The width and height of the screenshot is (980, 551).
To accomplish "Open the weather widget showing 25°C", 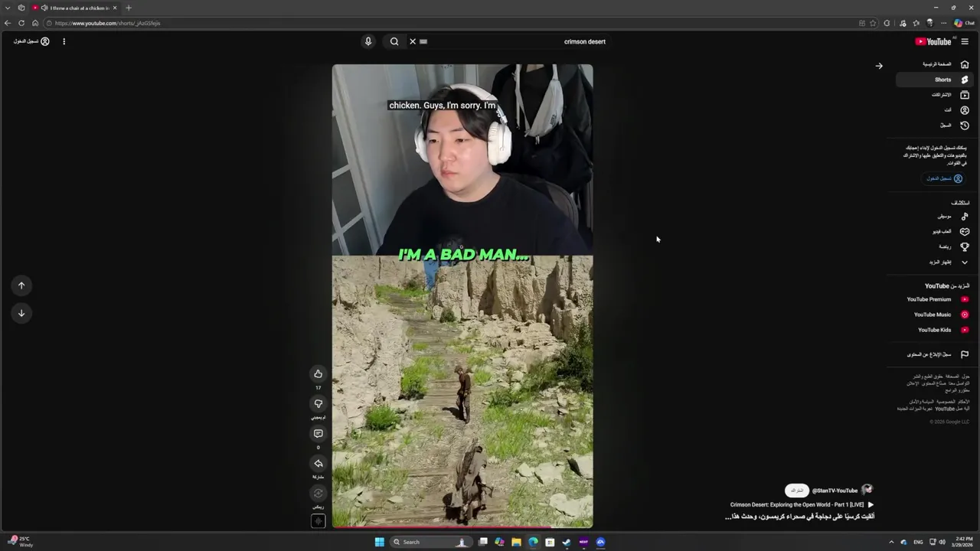I will point(21,542).
